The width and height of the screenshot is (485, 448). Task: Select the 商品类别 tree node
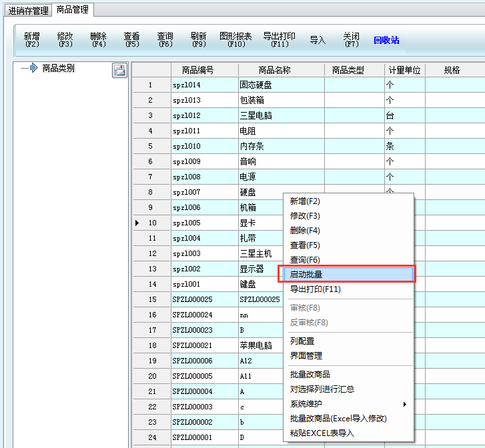58,68
